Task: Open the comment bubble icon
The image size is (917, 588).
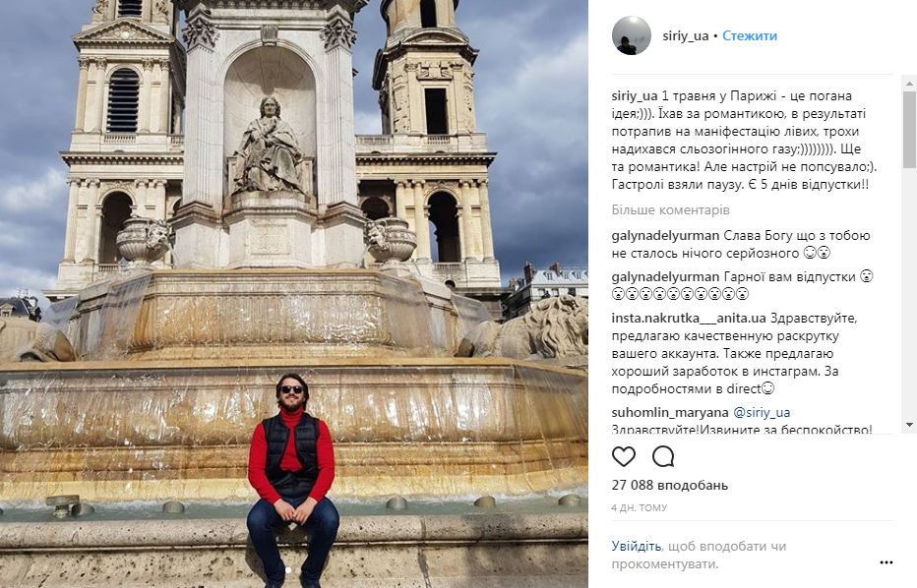Action: pyautogui.click(x=663, y=456)
